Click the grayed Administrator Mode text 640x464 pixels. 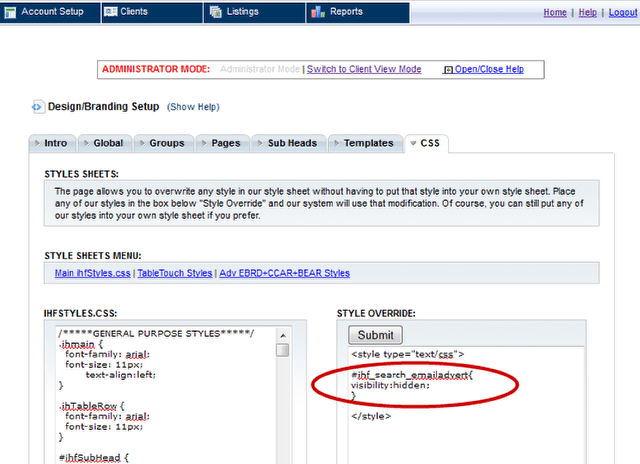point(260,69)
